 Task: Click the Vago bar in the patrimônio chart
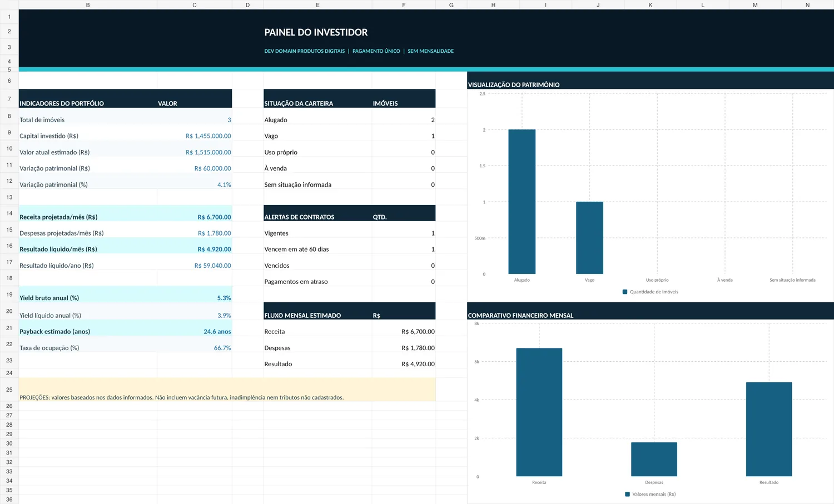pyautogui.click(x=589, y=238)
